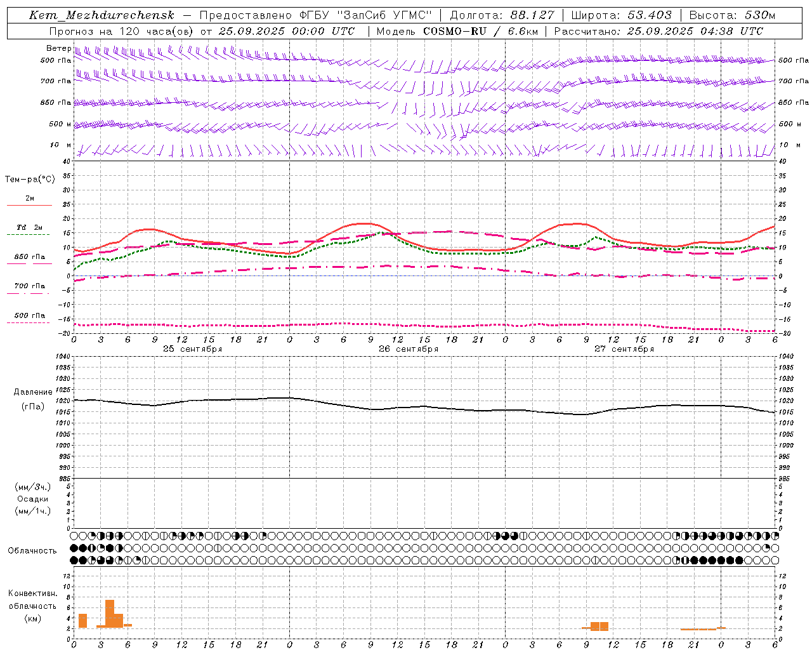Click the orange convective bars on 27 сентября midday

599,626
